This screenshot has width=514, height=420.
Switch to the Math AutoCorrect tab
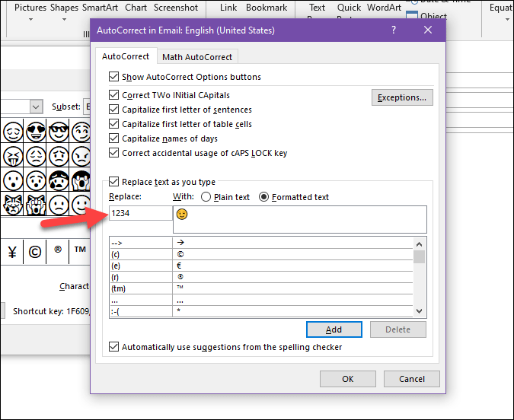click(x=199, y=57)
